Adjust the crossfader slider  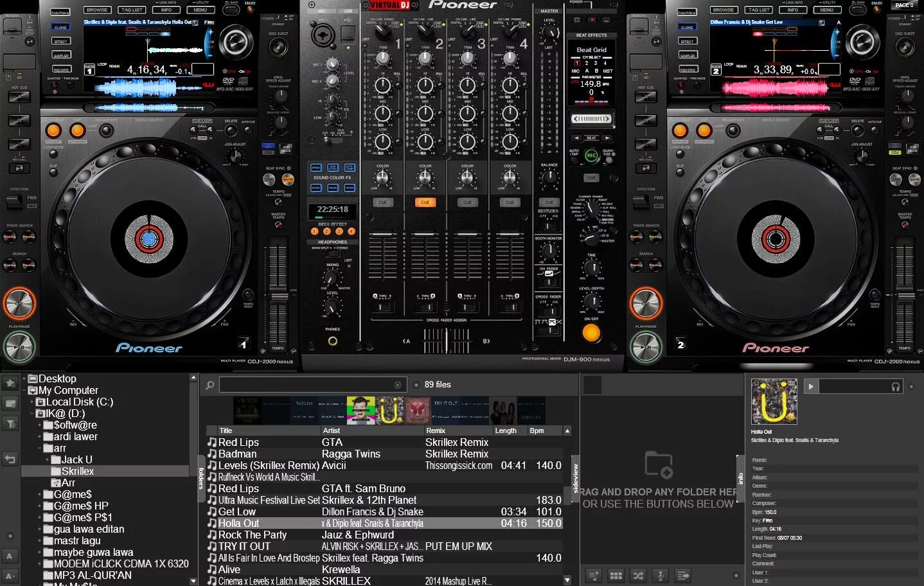[446, 341]
